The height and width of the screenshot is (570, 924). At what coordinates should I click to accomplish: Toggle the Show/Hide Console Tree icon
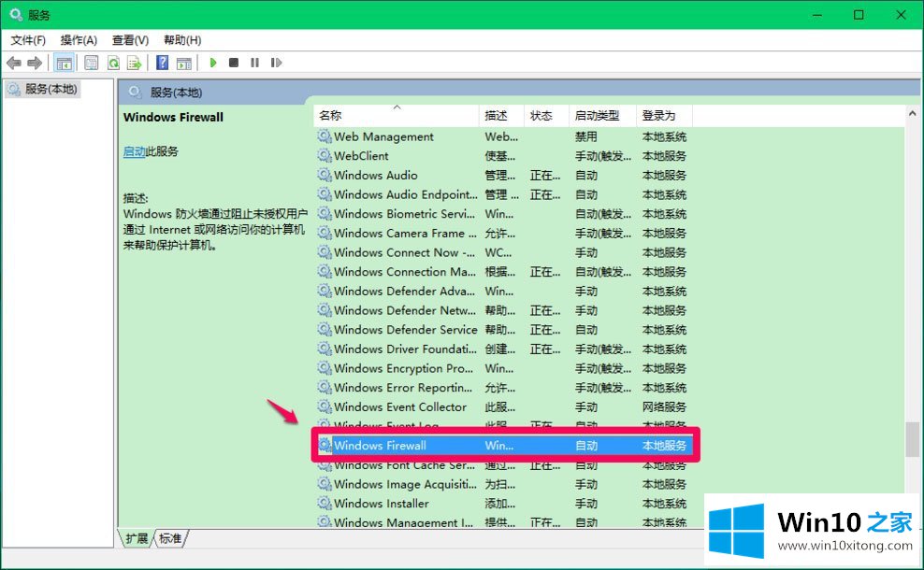point(64,63)
